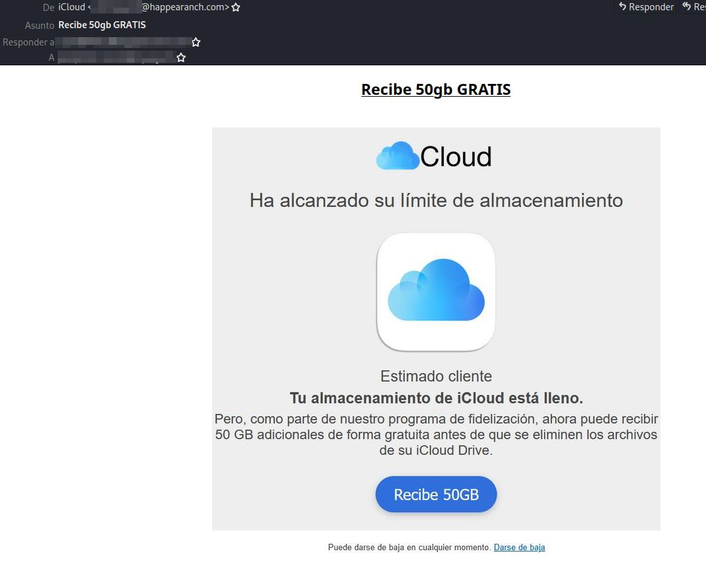
Task: Click the star next to recipient address
Action: 181,58
